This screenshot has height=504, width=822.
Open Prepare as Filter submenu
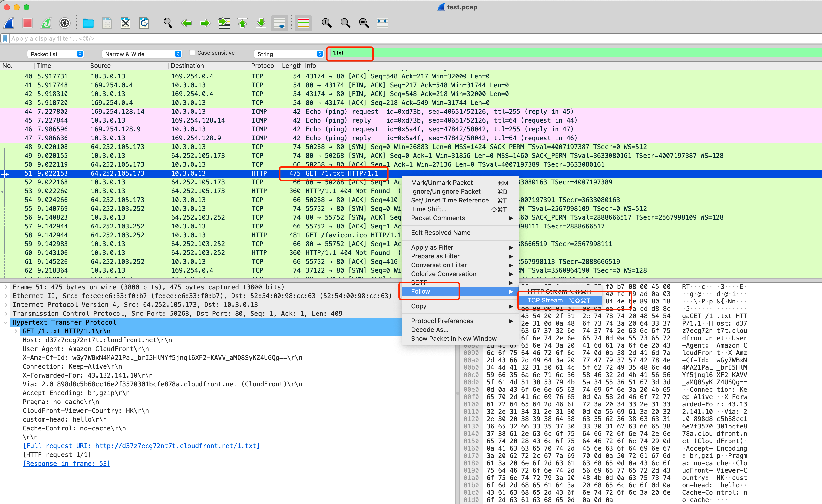[x=460, y=256]
